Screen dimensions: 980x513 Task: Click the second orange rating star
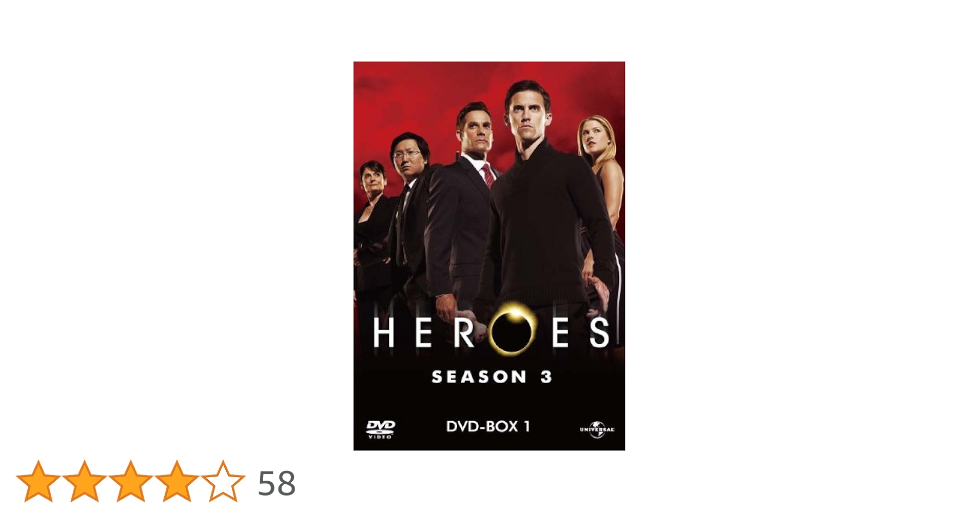coord(84,481)
